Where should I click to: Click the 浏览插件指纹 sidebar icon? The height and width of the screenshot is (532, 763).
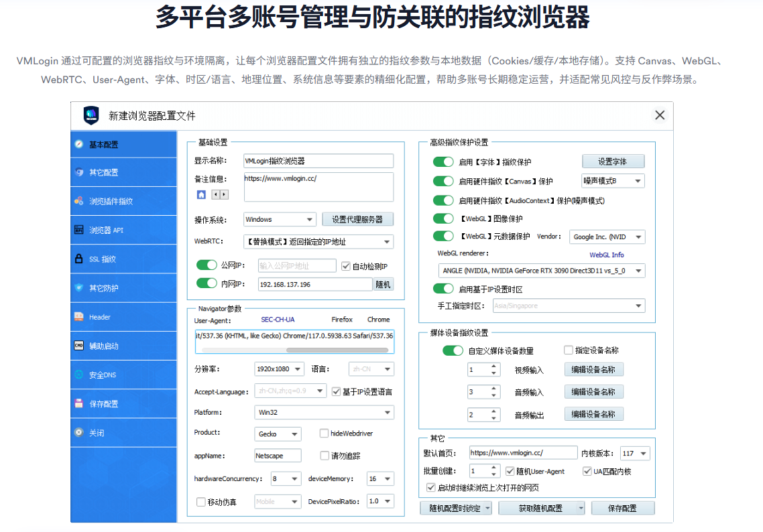tap(79, 201)
